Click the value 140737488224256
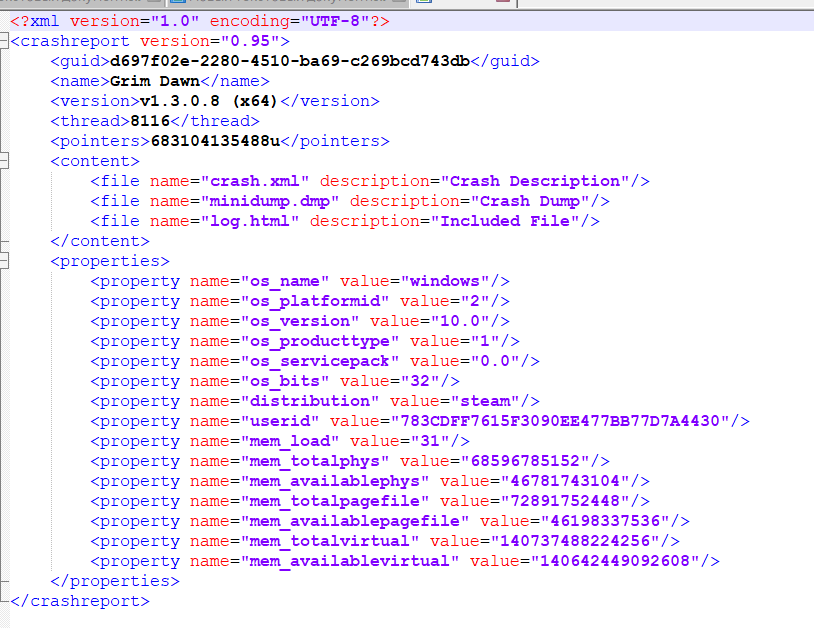This screenshot has width=814, height=628. click(x=575, y=541)
